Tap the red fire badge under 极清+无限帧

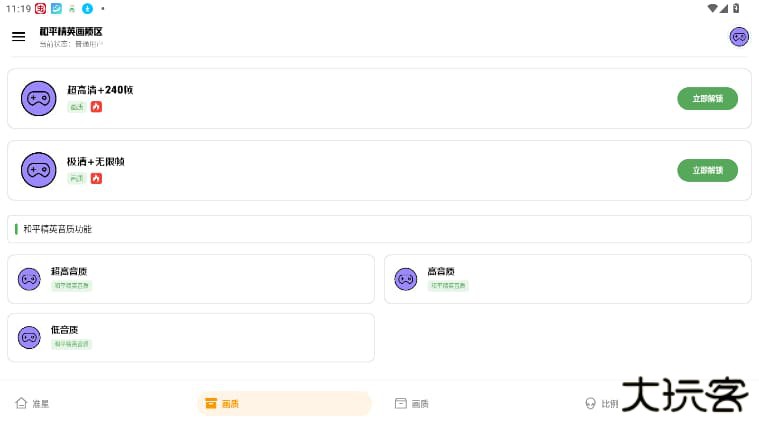tap(96, 178)
